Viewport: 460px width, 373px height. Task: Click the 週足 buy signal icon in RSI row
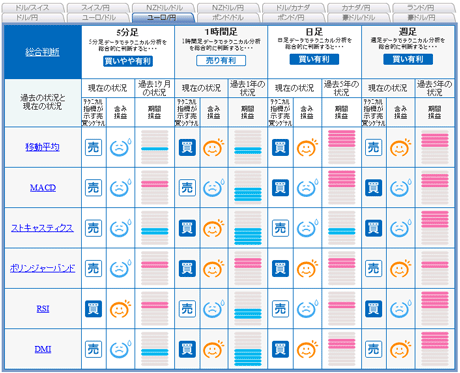[374, 309]
